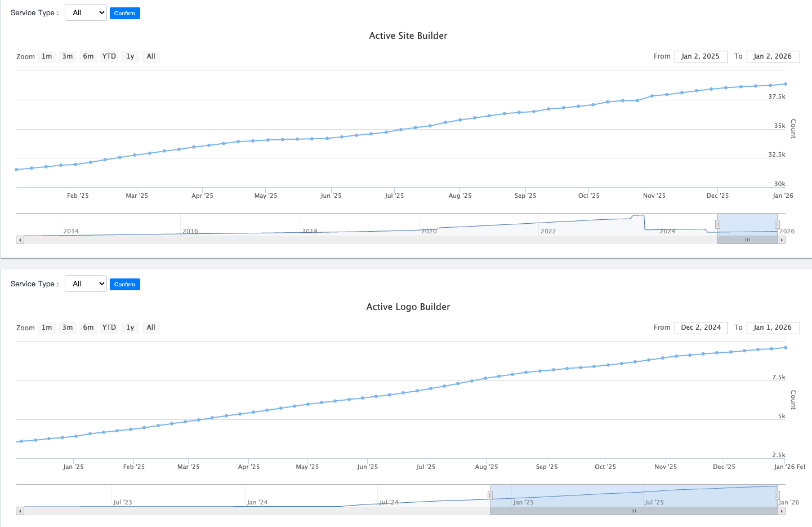Set Site Builder chart zoom to YTD
This screenshot has width=812, height=527.
coord(109,56)
